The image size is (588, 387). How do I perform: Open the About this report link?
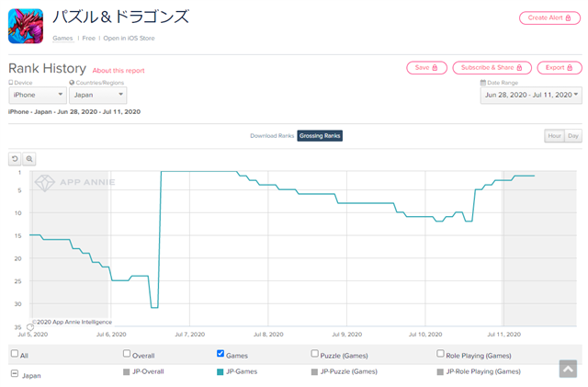coord(119,71)
